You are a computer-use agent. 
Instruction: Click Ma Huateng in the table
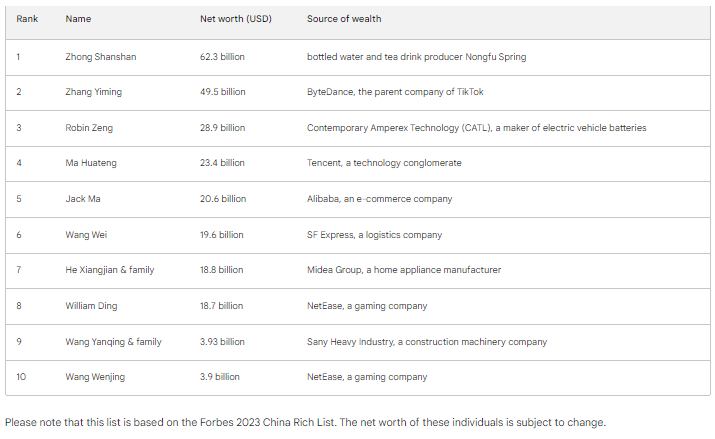pyautogui.click(x=92, y=163)
